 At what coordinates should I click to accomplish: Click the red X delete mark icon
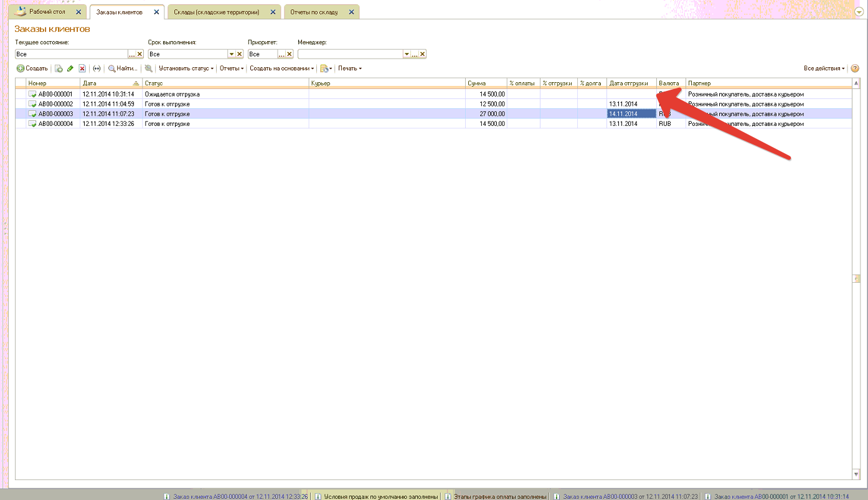(x=82, y=68)
